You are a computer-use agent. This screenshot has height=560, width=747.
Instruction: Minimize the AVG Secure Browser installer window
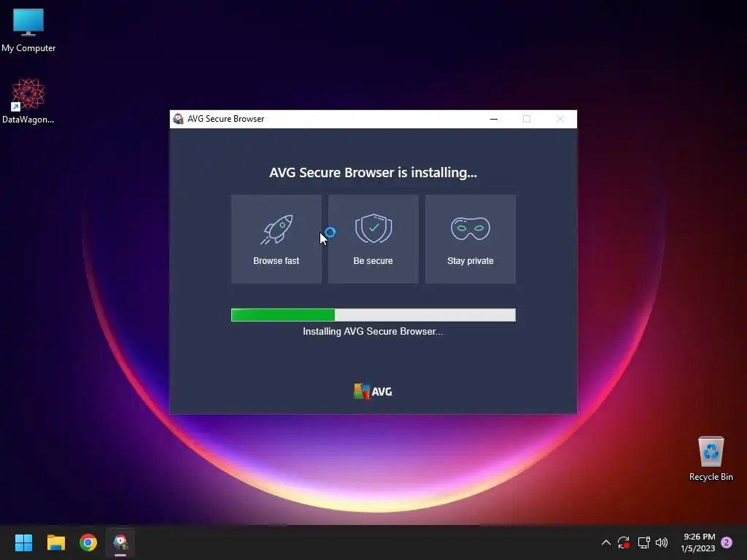tap(494, 119)
